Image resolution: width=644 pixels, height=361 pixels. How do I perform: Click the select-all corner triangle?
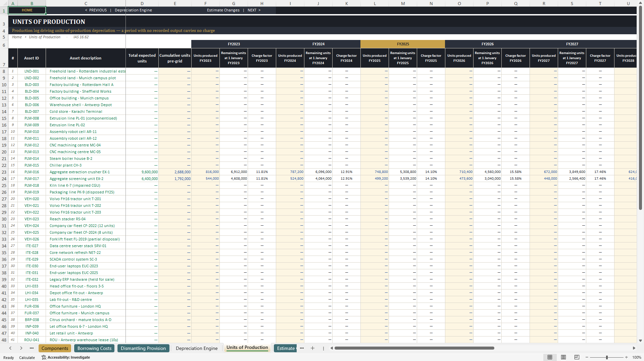pyautogui.click(x=4, y=3)
